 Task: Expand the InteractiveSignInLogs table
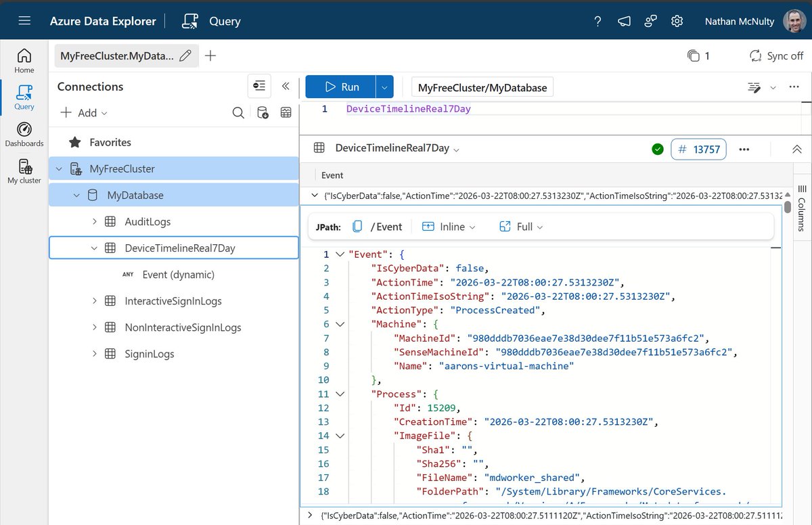click(x=95, y=301)
